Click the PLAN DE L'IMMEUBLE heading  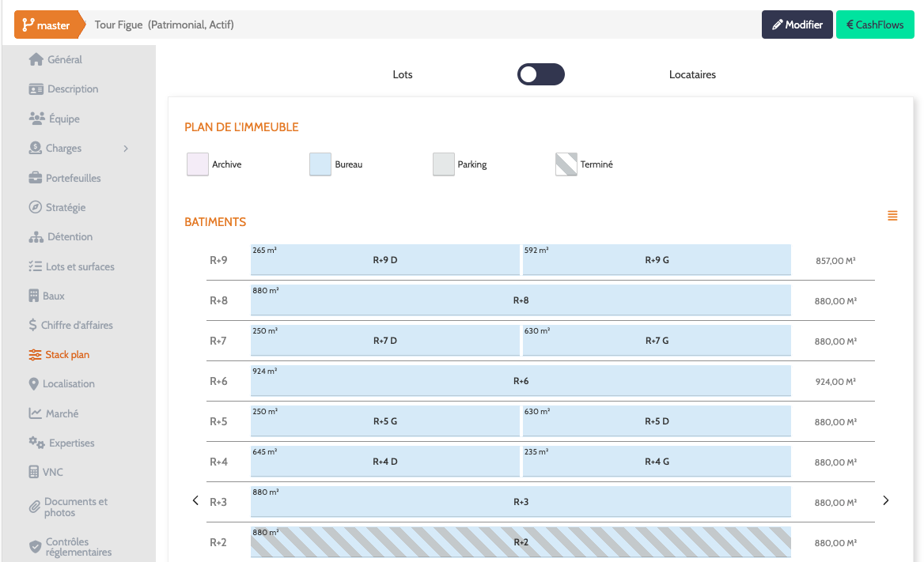pyautogui.click(x=241, y=127)
